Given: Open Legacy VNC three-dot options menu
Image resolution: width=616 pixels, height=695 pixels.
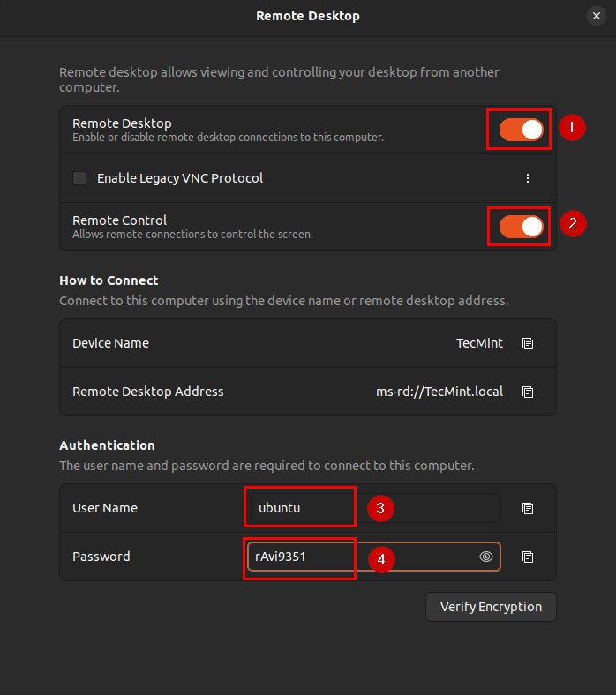Looking at the screenshot, I should pos(528,178).
